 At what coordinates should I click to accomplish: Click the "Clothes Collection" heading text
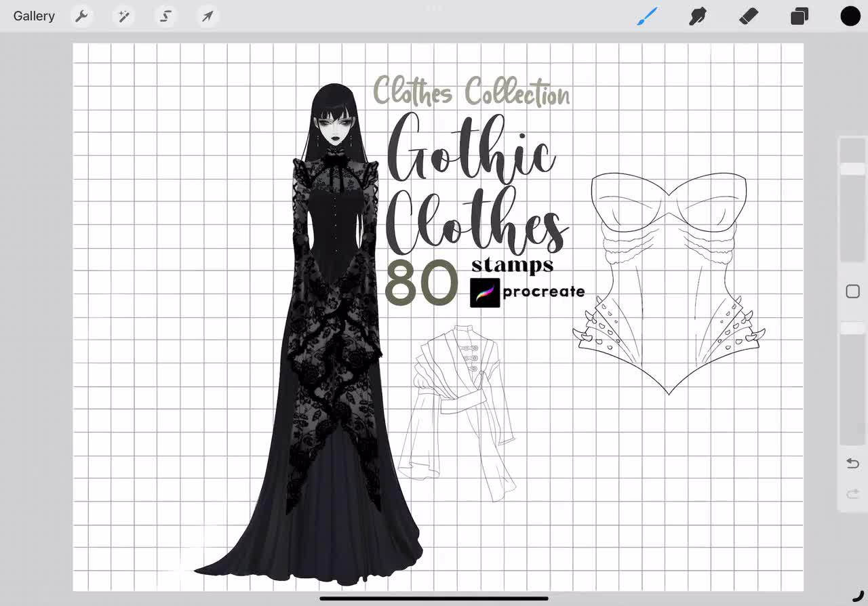click(x=472, y=92)
